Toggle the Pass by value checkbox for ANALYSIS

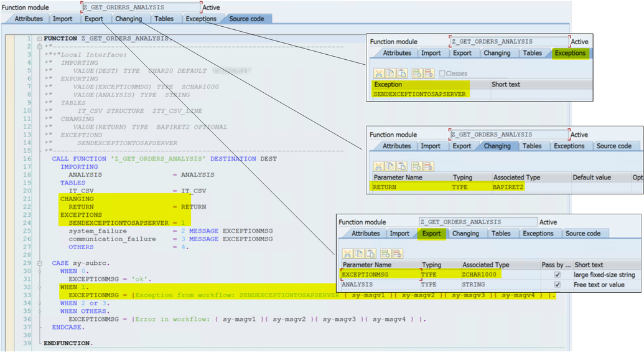[x=557, y=285]
